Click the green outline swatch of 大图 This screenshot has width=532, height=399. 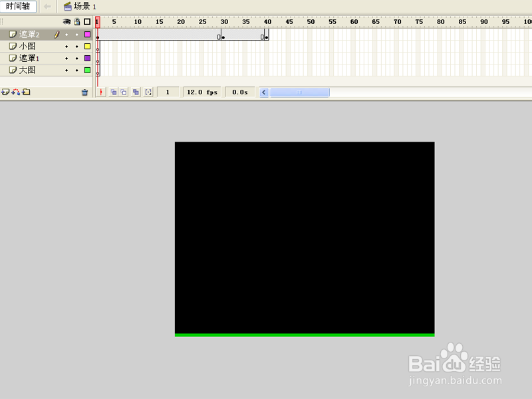(88, 70)
